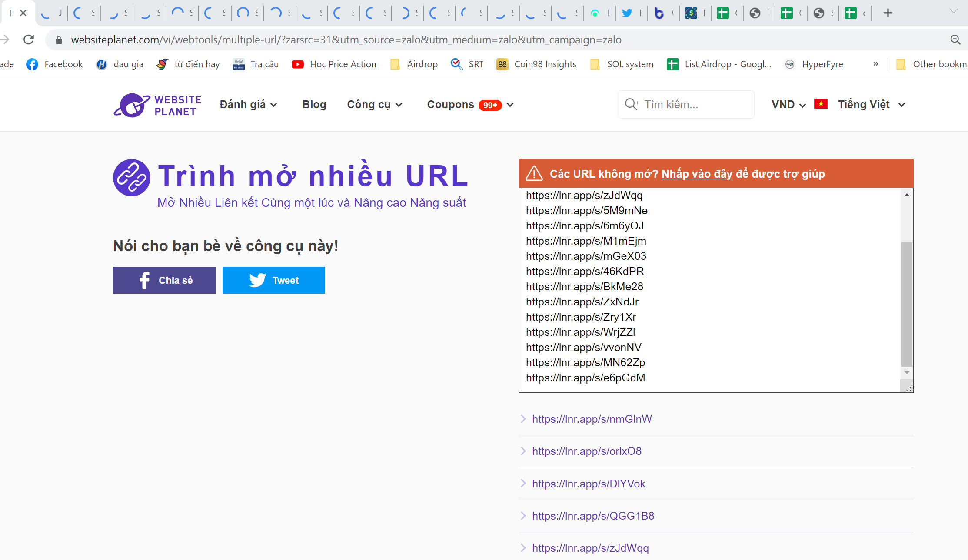Expand the Công cụ dropdown menu
This screenshot has width=968, height=560.
tap(374, 105)
